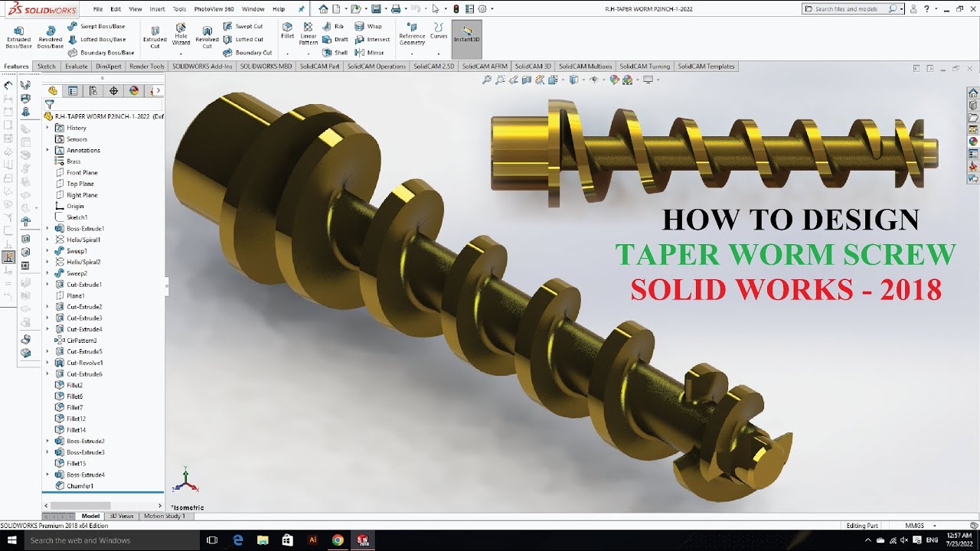Open the Insert menu
The width and height of the screenshot is (980, 551).
point(157,9)
